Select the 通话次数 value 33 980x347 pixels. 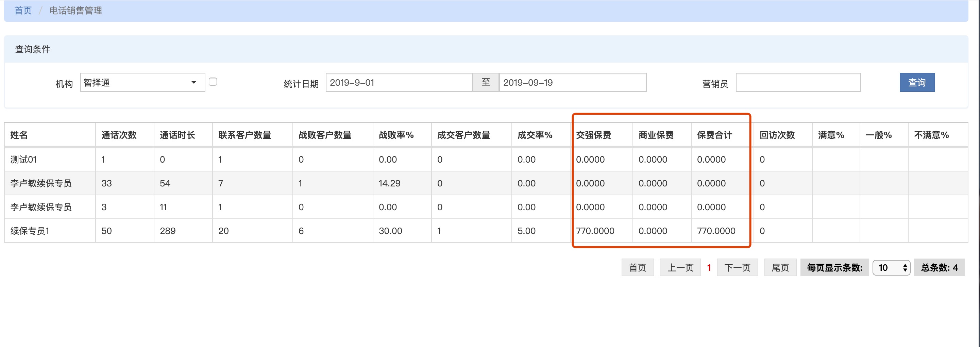pos(106,183)
